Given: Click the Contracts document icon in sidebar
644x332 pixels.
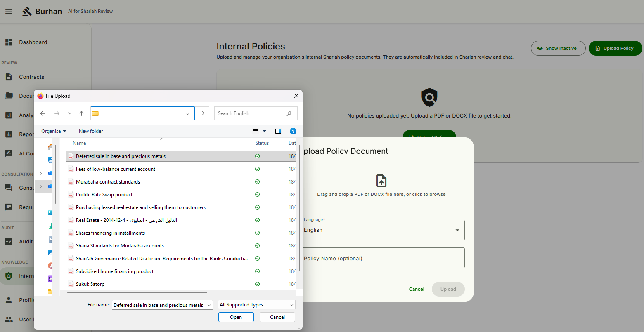Looking at the screenshot, I should tap(9, 77).
